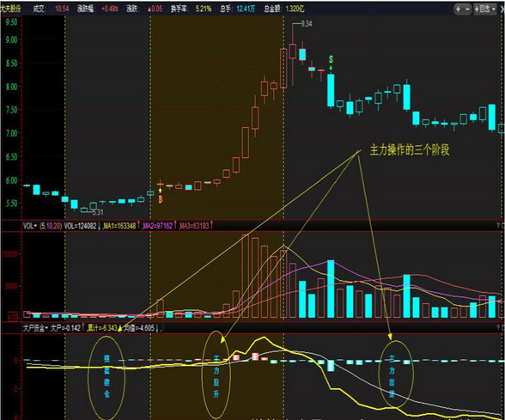Select the tallest volume bar
The image size is (505, 420).
246,277
